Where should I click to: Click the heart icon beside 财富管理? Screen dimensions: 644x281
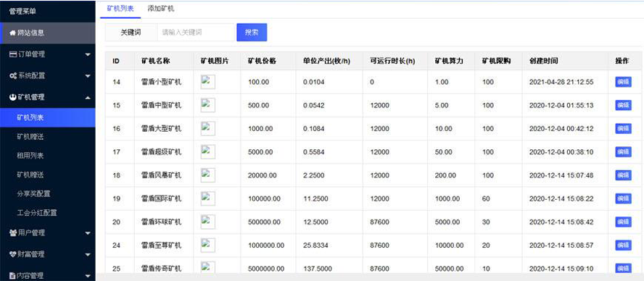(13, 254)
